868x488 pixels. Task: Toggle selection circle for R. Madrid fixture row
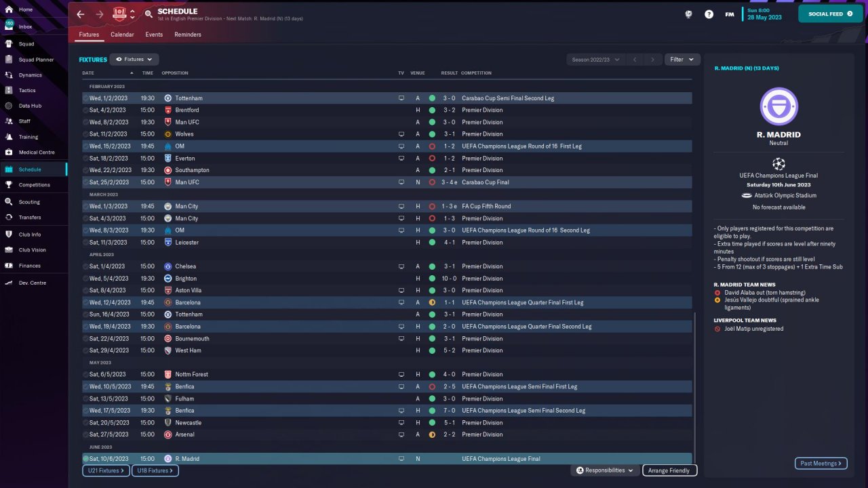(86, 459)
